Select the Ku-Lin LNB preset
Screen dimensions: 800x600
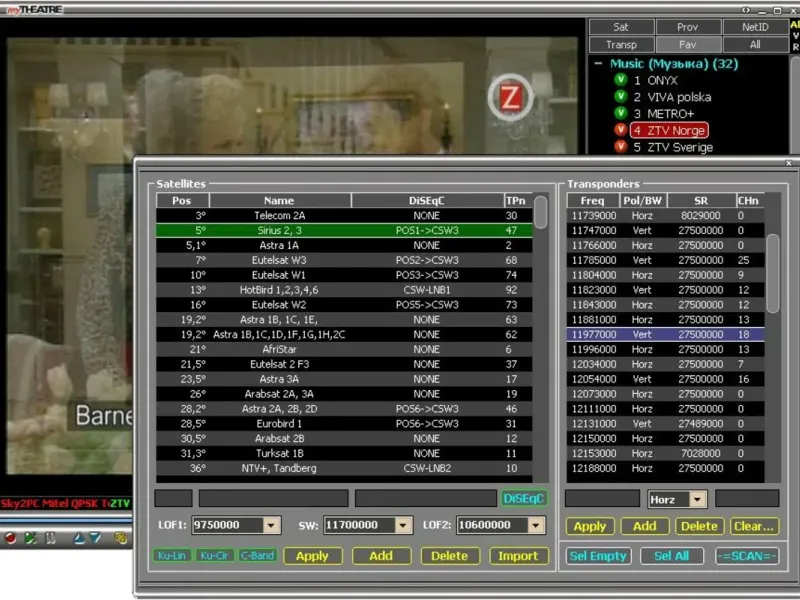click(x=172, y=556)
